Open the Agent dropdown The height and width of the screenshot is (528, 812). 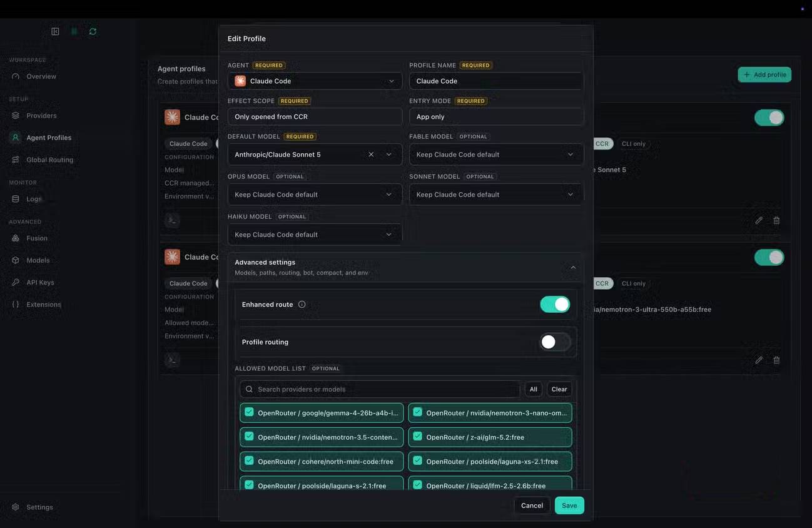tap(315, 81)
